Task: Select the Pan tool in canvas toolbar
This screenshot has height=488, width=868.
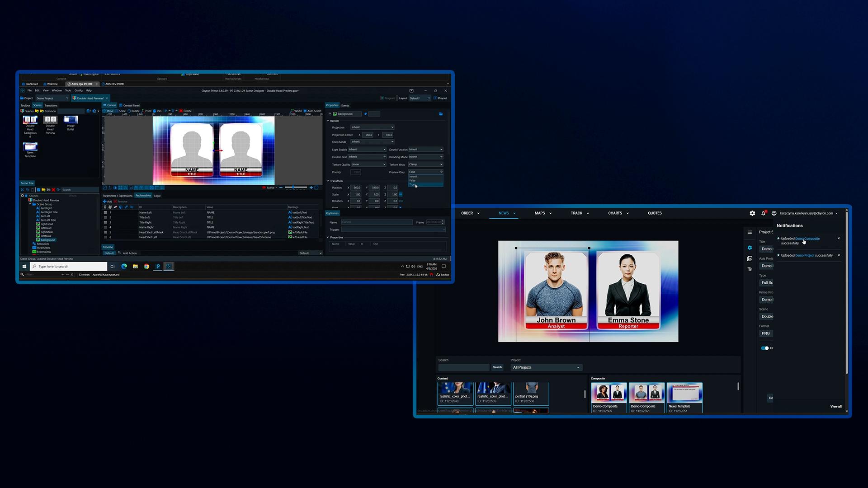Action: (157, 111)
